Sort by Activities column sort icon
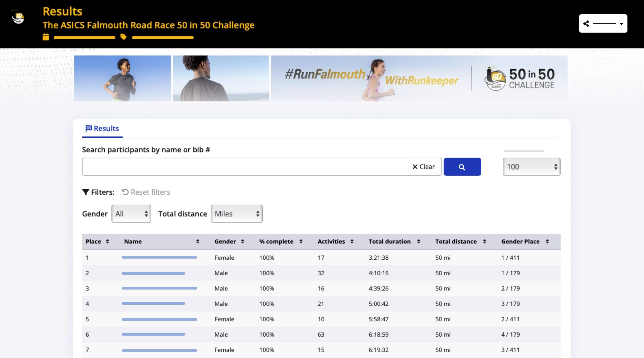644x358 pixels. (x=352, y=241)
